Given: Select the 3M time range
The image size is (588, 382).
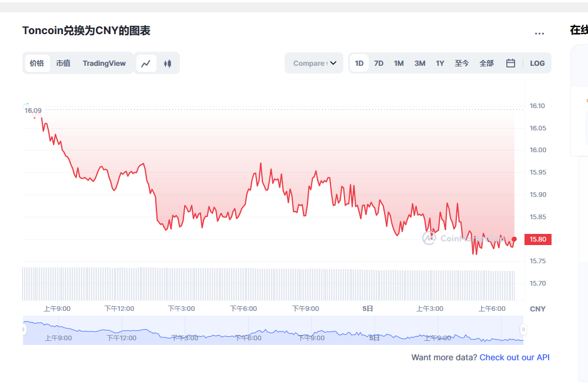Looking at the screenshot, I should tap(420, 63).
